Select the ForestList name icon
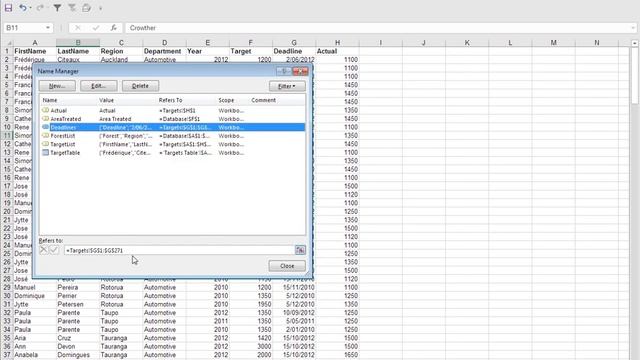 click(x=45, y=136)
